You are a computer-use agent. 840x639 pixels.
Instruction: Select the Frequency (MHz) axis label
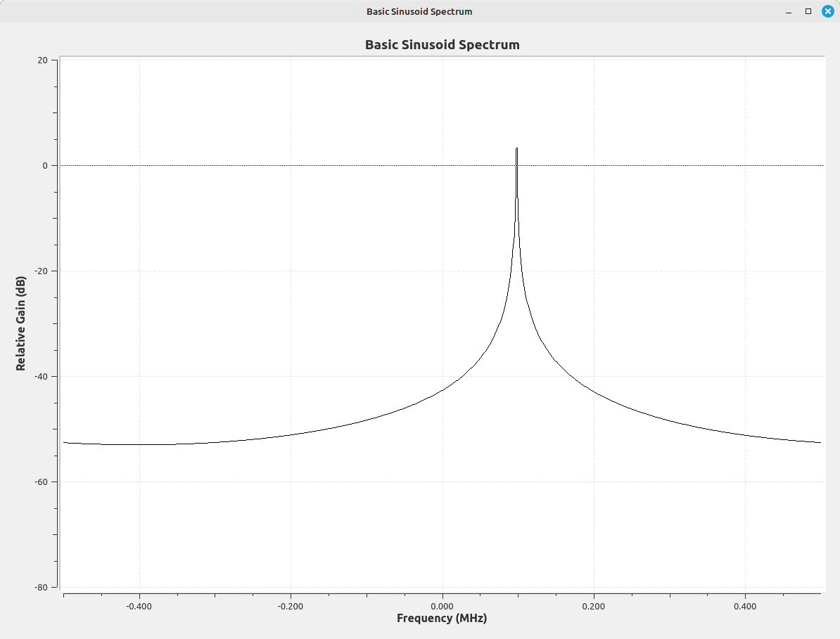442,619
